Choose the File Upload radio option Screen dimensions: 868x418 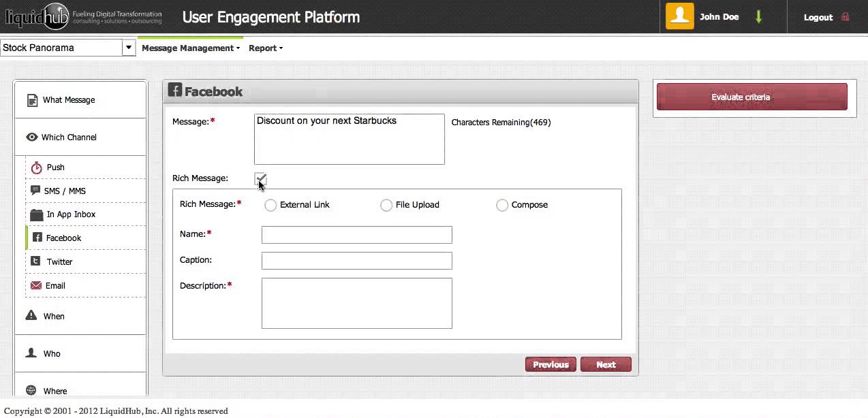coord(386,205)
